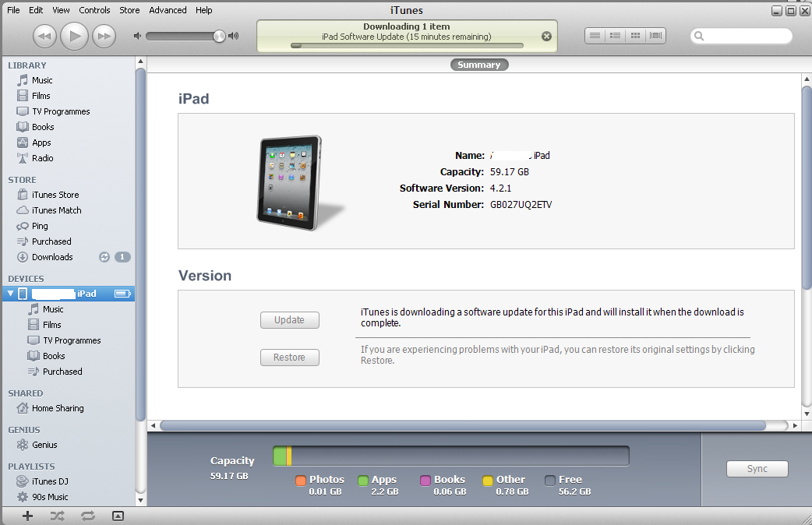Click the Sync button
Image resolution: width=812 pixels, height=525 pixels.
757,469
